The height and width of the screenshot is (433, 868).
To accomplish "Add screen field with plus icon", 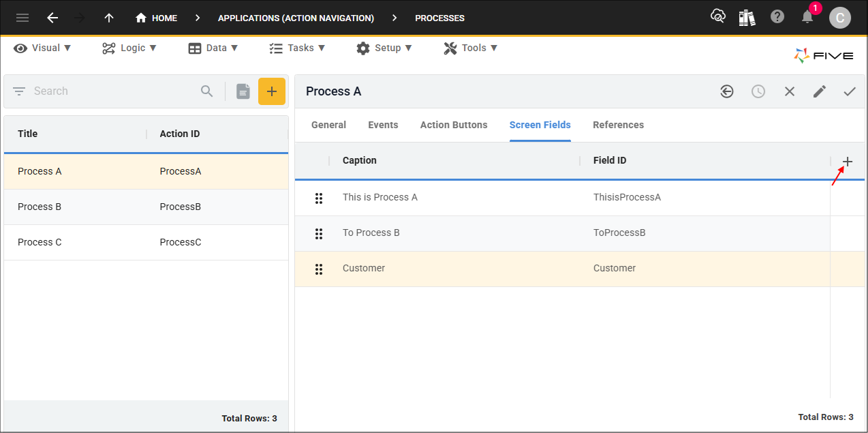I will pos(848,162).
